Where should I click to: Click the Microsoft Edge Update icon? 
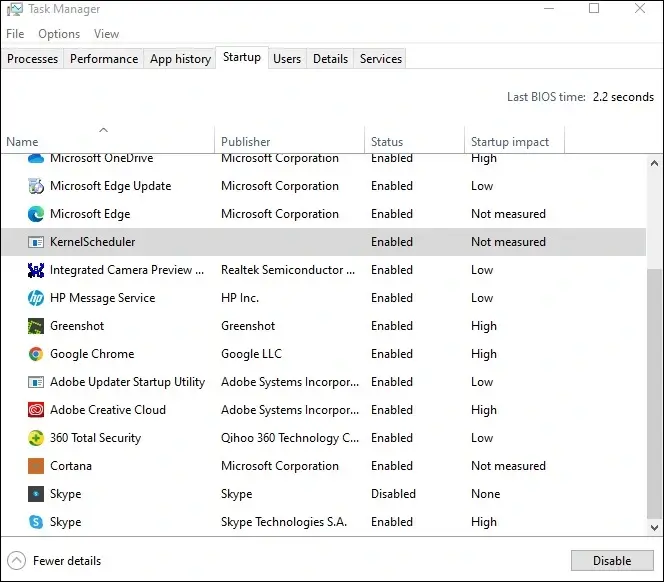(36, 186)
